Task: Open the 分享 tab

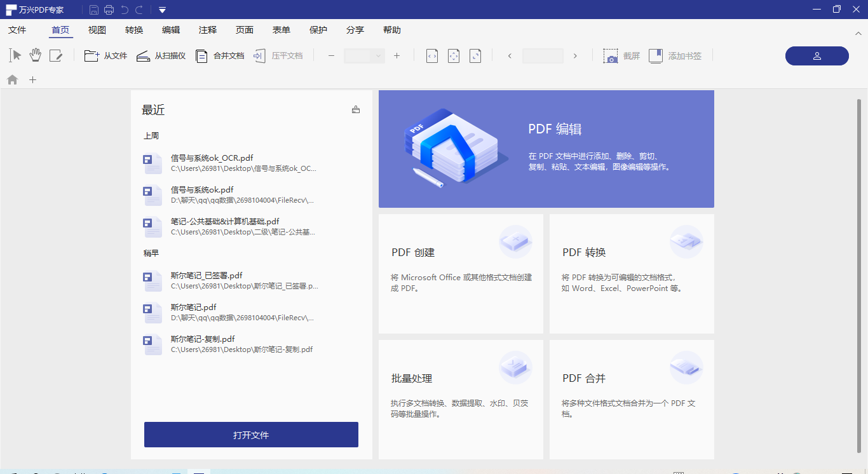Action: pos(355,30)
